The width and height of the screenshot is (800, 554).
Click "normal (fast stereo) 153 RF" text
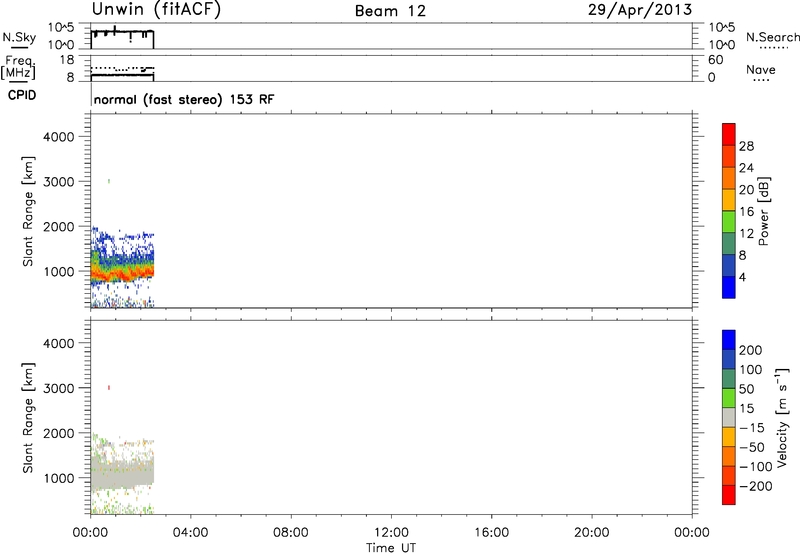(184, 99)
